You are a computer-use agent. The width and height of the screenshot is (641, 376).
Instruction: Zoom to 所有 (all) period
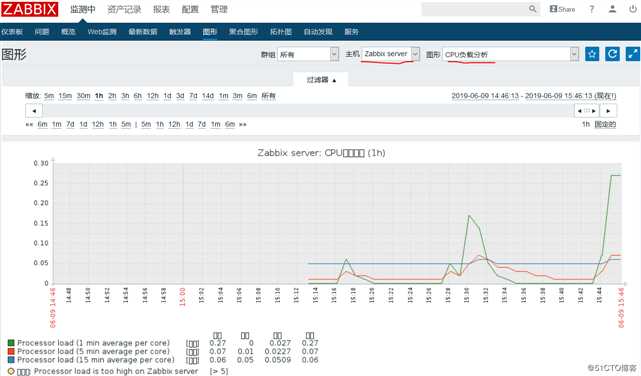tap(269, 96)
